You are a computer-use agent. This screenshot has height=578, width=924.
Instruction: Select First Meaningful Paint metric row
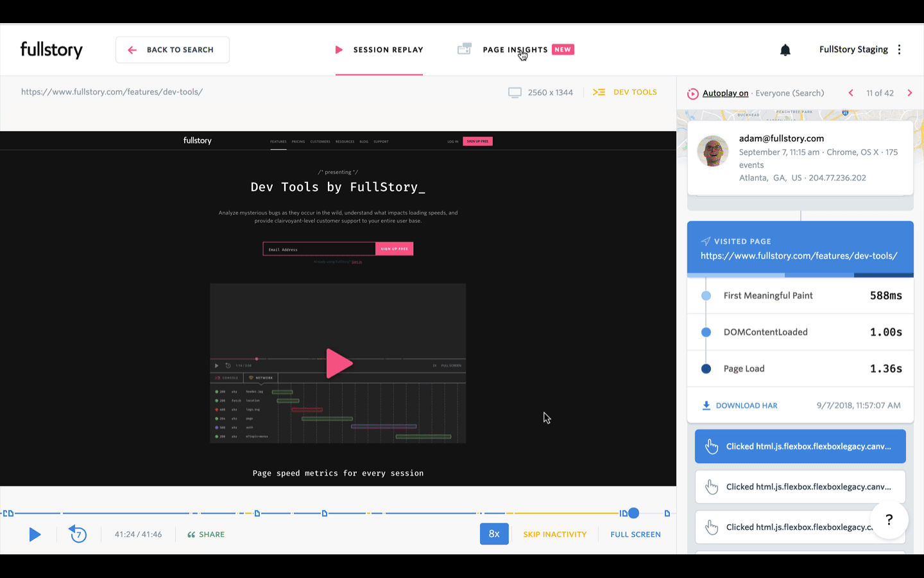pyautogui.click(x=800, y=295)
